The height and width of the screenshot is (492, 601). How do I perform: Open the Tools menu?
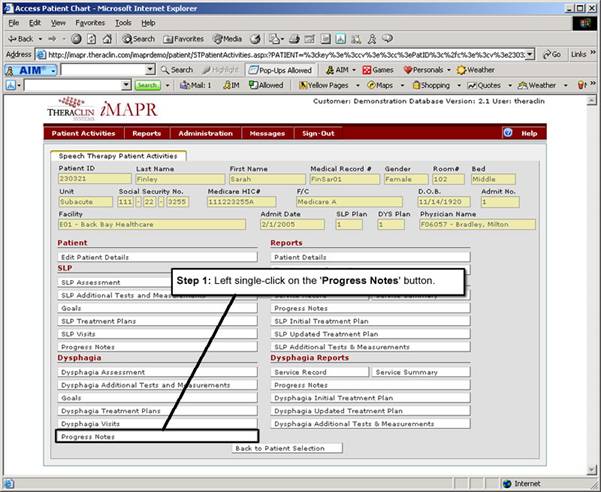(123, 23)
